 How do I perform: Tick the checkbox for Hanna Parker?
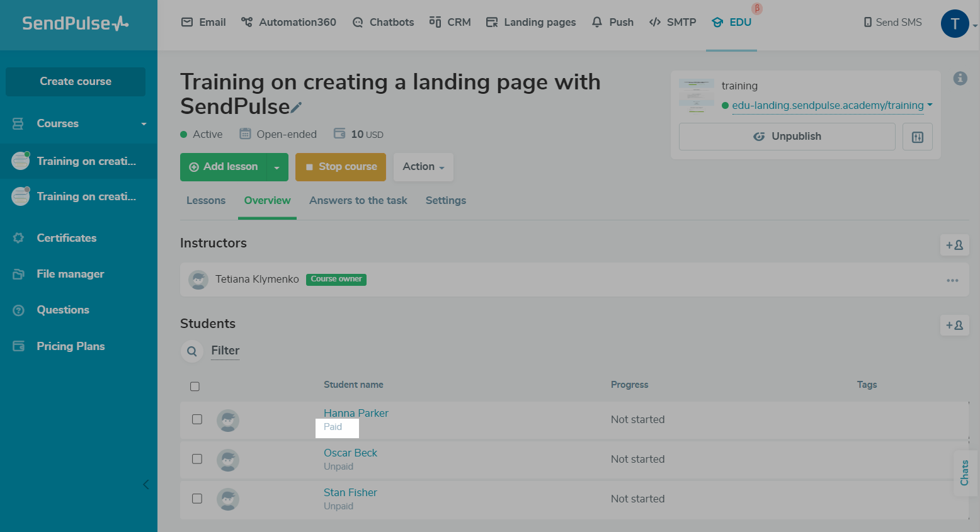[x=197, y=419]
